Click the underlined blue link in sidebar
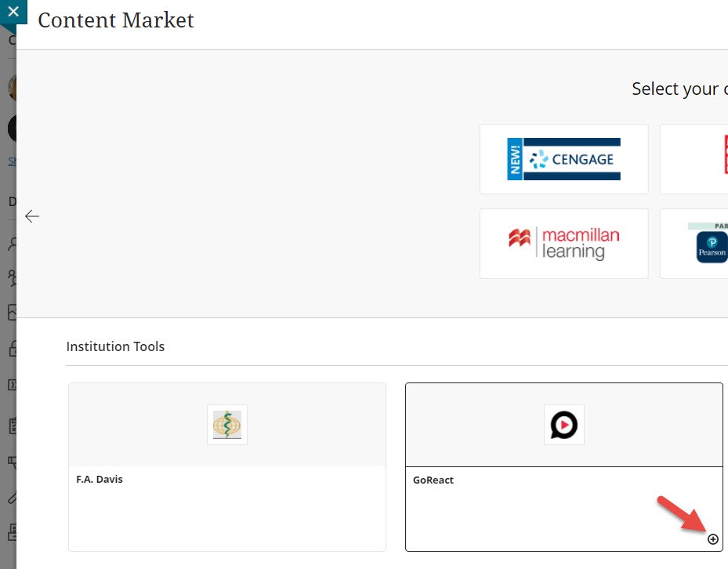The height and width of the screenshot is (569, 728). 12,161
